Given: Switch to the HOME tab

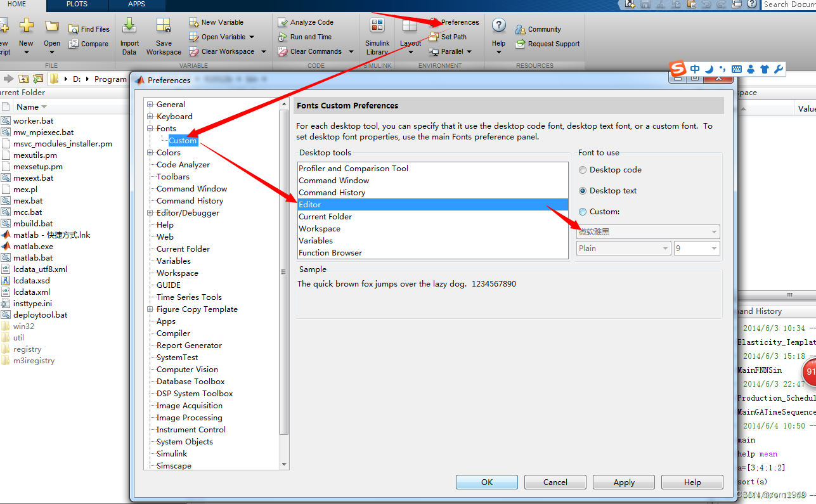Looking at the screenshot, I should tap(17, 4).
